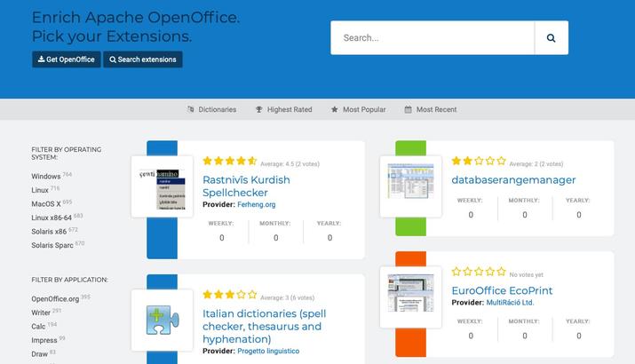Switch to the Dictionaries tab
The image size is (635, 364).
click(x=211, y=109)
